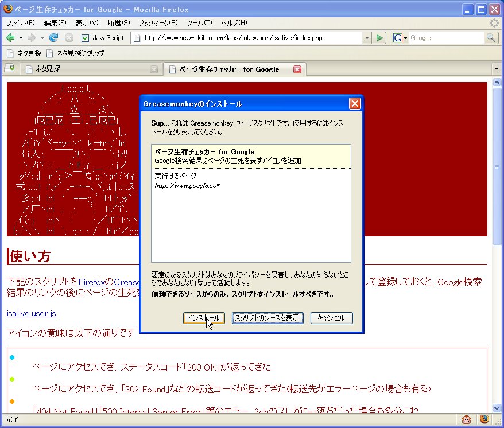Toggle the JavaScript checkbox
The image size is (504, 428).
(85, 38)
